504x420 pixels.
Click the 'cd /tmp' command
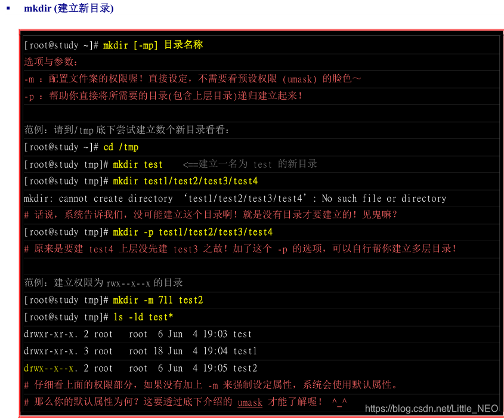pos(121,147)
